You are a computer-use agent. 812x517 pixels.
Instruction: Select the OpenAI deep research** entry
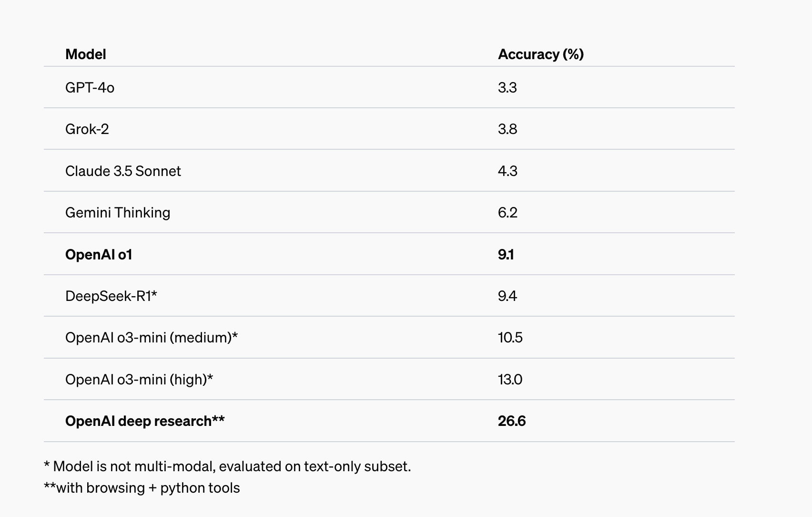point(145,421)
